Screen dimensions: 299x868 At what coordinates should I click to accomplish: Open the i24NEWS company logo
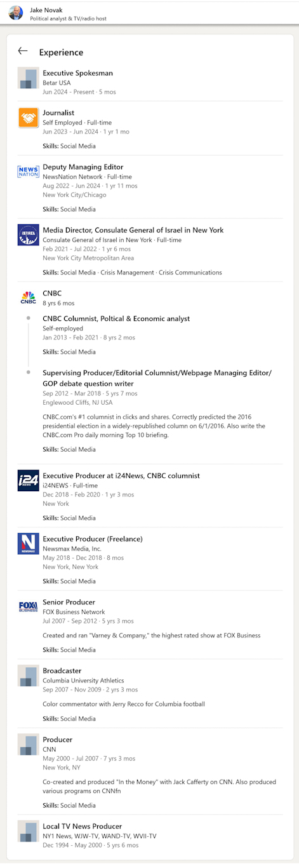28,480
